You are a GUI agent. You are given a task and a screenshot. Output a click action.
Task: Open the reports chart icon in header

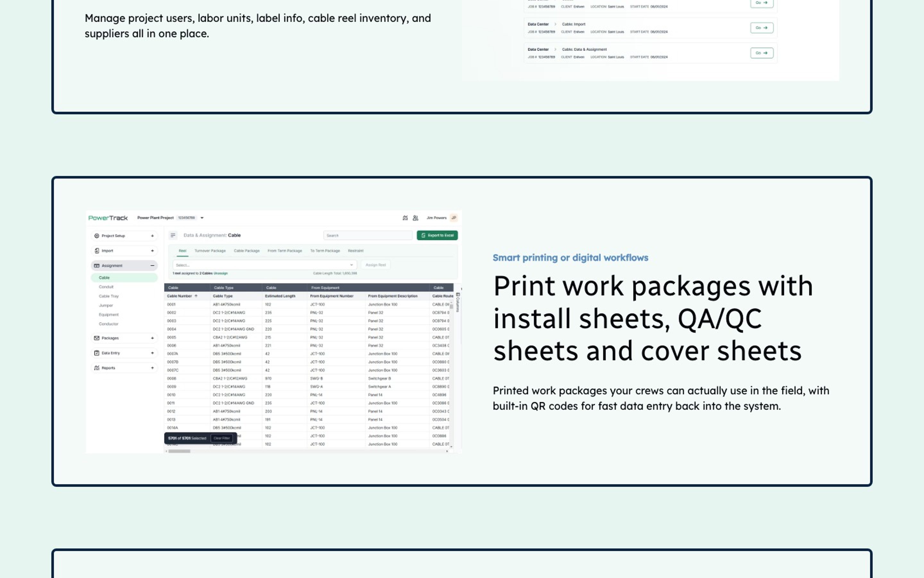[x=405, y=218]
